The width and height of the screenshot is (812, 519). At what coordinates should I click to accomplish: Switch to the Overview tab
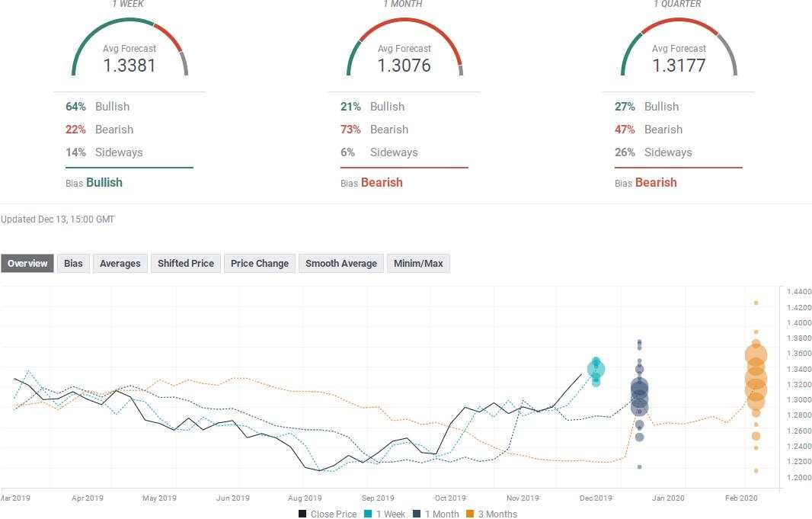pyautogui.click(x=27, y=264)
